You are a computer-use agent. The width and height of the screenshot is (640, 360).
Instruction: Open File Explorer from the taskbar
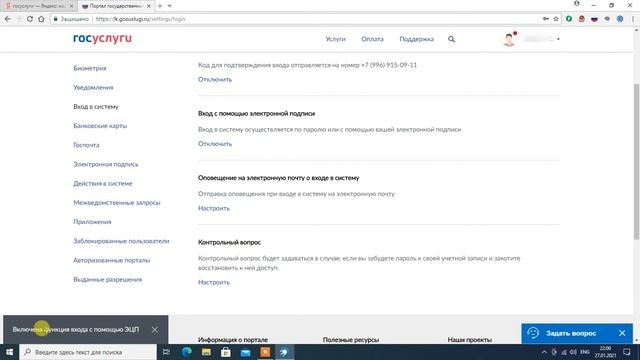point(206,352)
